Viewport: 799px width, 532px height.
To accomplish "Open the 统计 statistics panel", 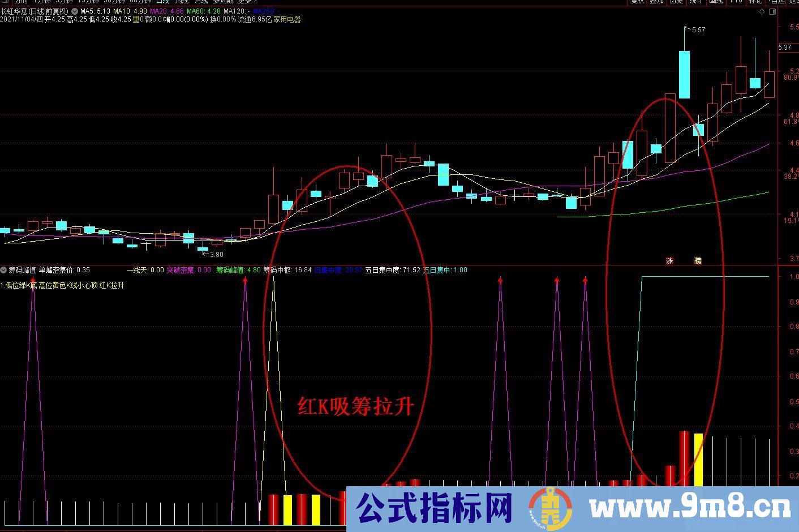I will [x=695, y=3].
